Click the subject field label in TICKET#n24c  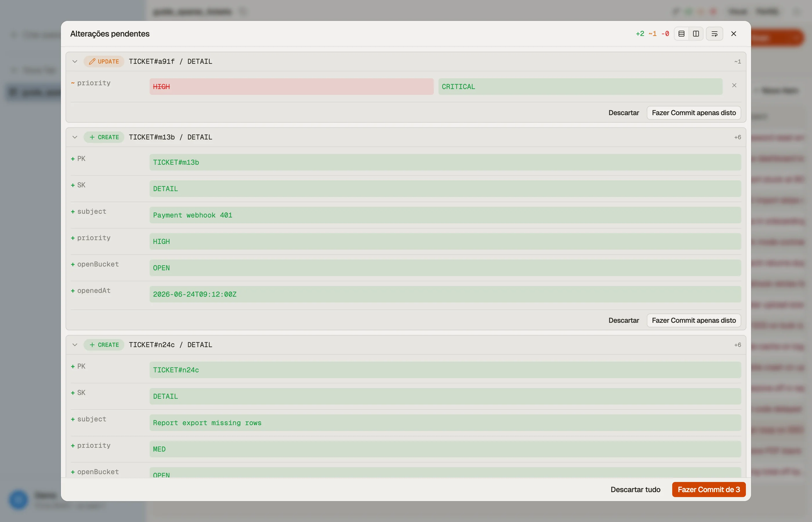point(92,419)
